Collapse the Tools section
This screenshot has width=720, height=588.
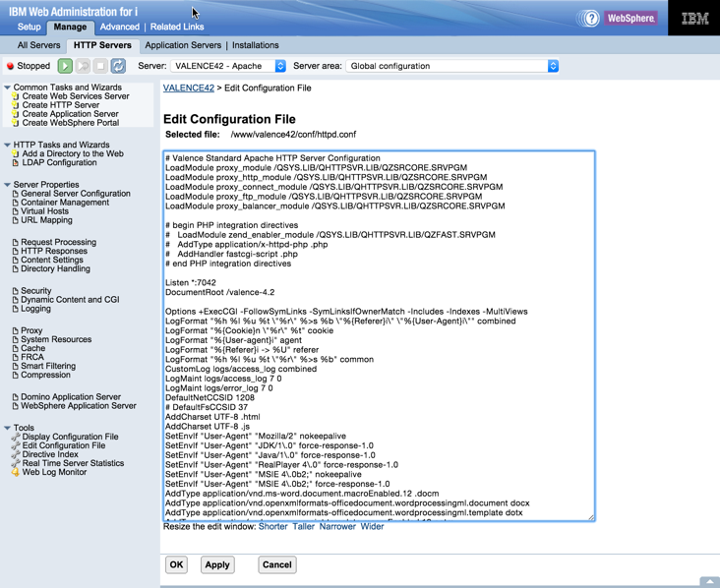[7, 428]
